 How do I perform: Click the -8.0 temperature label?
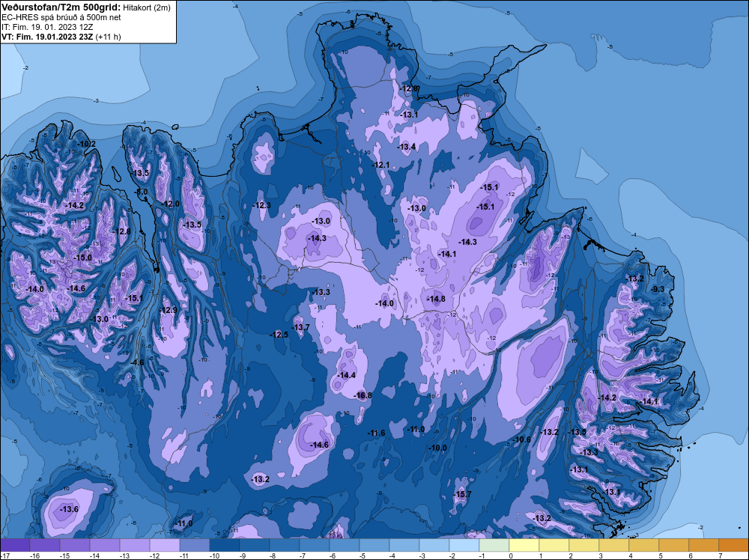coord(142,192)
